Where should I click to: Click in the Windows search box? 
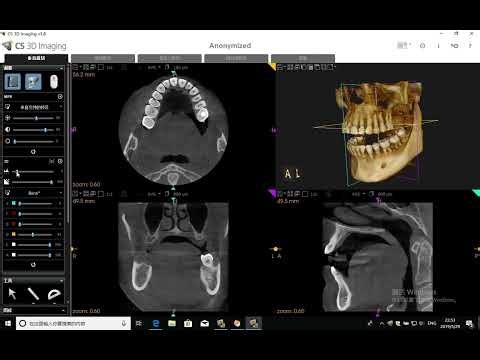coord(73,323)
